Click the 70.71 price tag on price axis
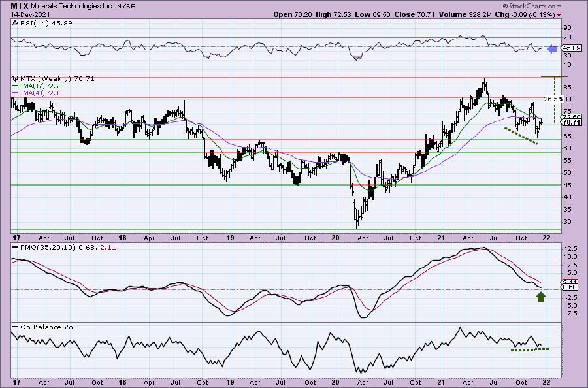 coord(572,123)
